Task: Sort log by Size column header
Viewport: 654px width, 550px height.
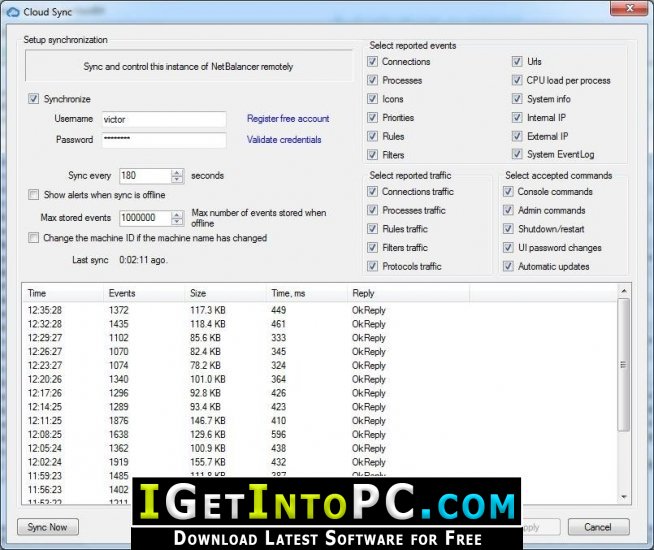Action: click(225, 293)
